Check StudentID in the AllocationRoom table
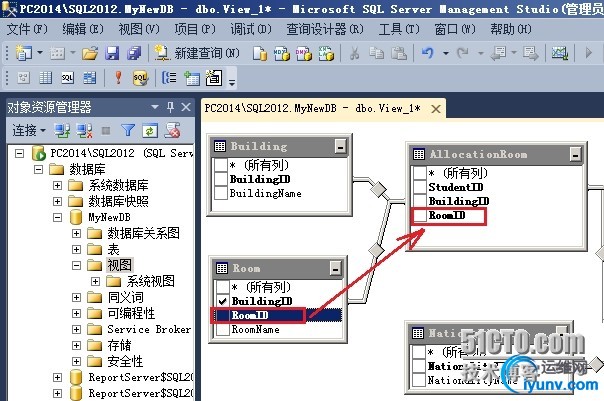Image resolution: width=604 pixels, height=401 pixels. 419,187
